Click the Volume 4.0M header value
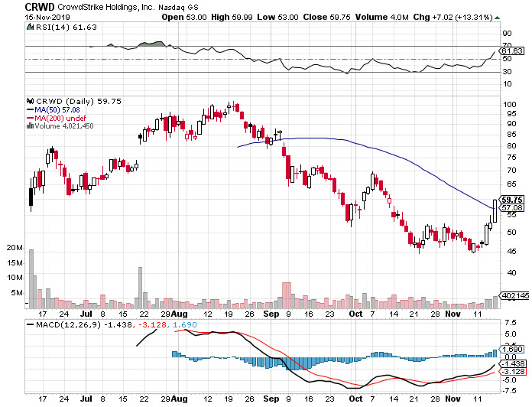The width and height of the screenshot is (532, 407). point(381,17)
